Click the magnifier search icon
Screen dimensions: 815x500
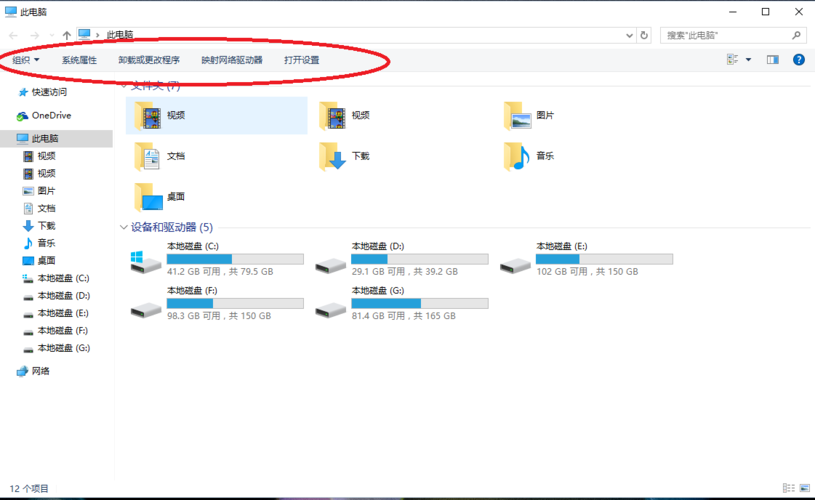pos(796,35)
